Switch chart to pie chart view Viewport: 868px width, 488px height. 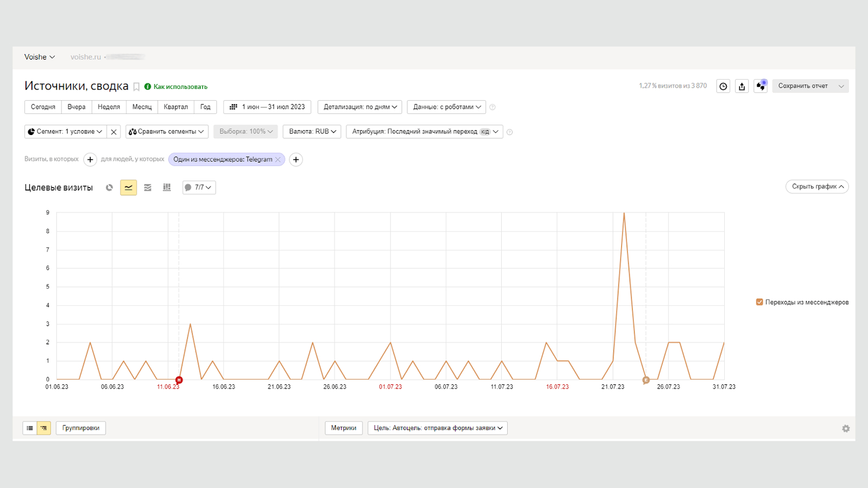(x=110, y=188)
